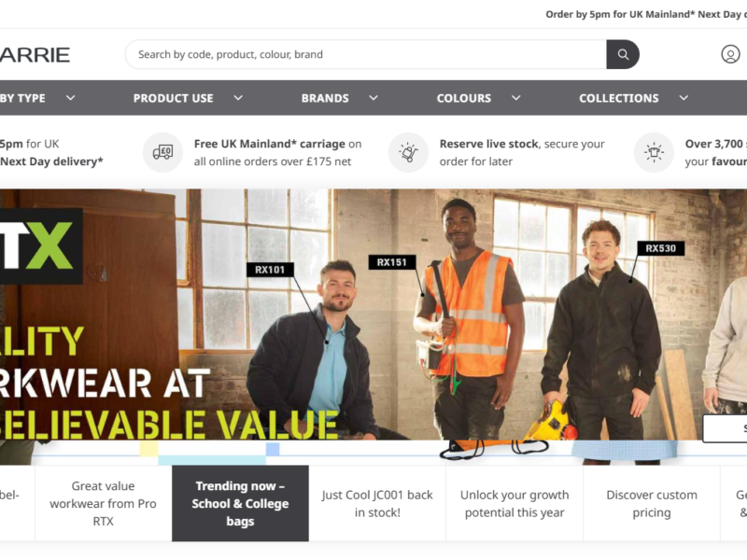The image size is (747, 560).
Task: Click the free delivery van icon
Action: click(x=162, y=152)
